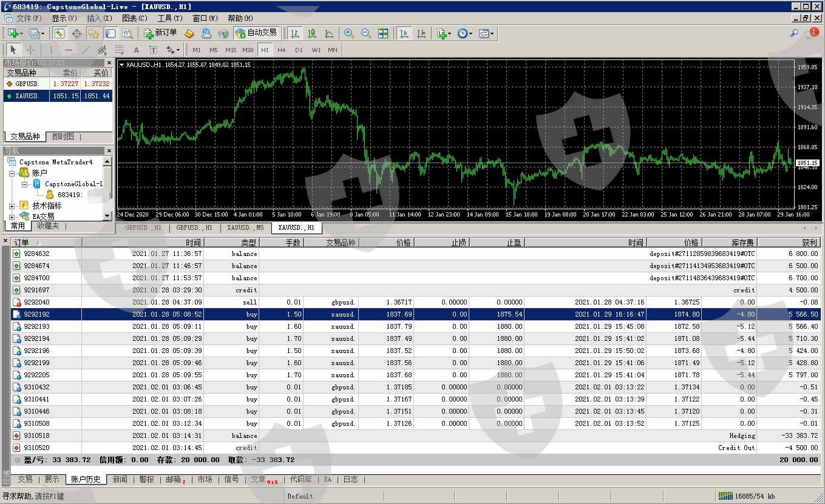Toggle the AutoTrading (自动交易) button
The width and height of the screenshot is (825, 504).
pyautogui.click(x=256, y=33)
